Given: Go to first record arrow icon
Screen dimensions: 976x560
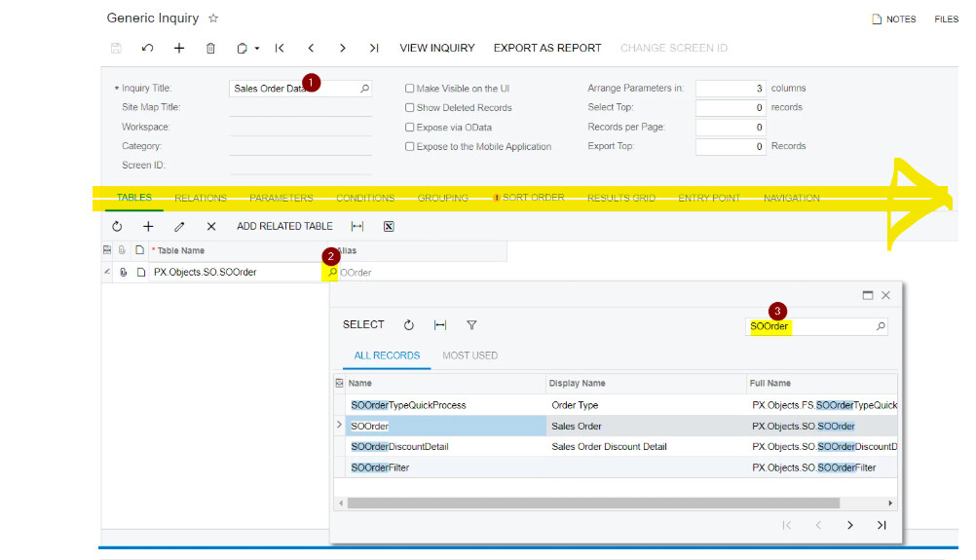Looking at the screenshot, I should [x=280, y=48].
